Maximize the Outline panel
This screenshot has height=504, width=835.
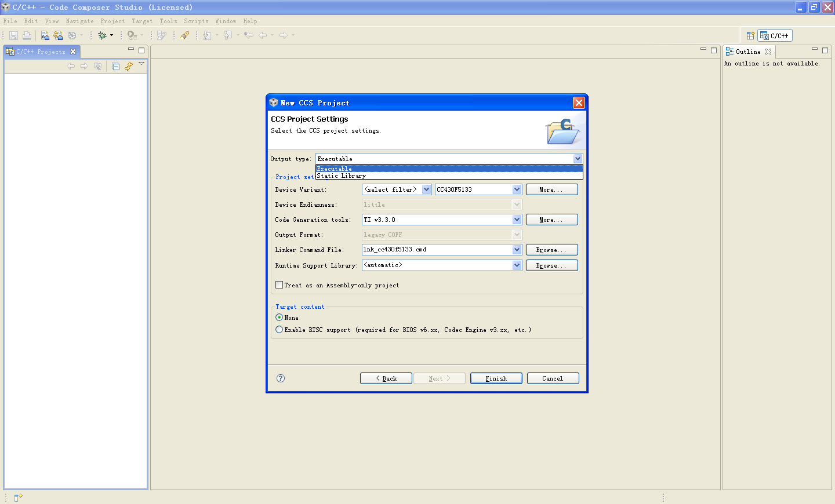click(825, 50)
